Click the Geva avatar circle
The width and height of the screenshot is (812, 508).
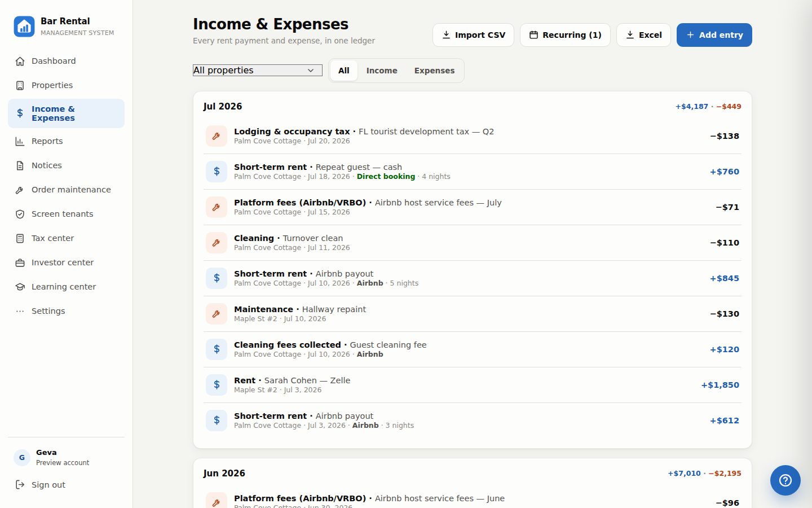tap(22, 457)
